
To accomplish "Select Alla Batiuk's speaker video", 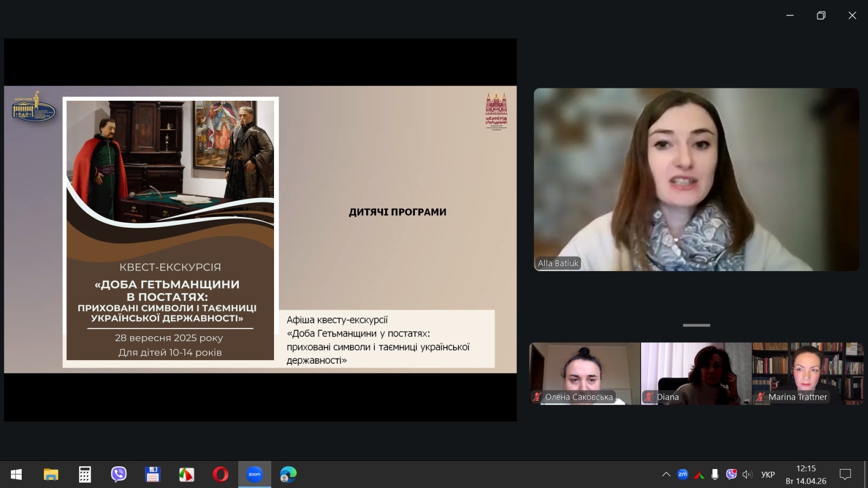I will click(696, 179).
